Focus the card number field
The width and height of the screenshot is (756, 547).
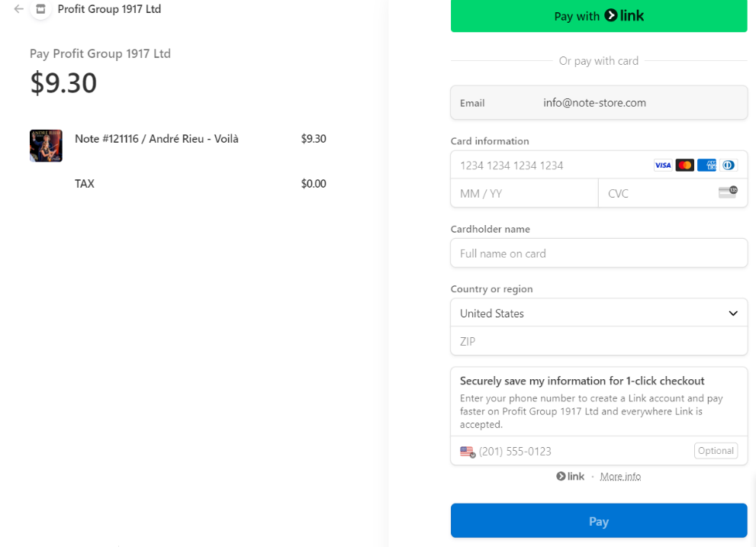(549, 166)
